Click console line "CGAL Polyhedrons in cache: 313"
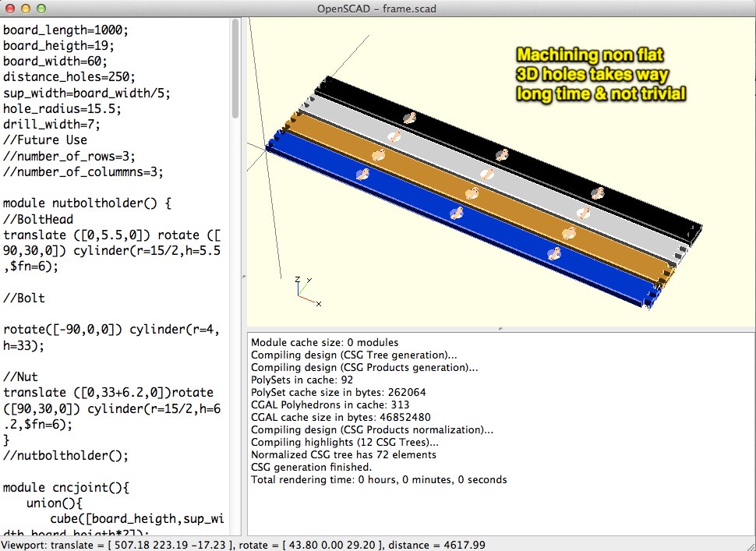This screenshot has width=756, height=551. [330, 405]
